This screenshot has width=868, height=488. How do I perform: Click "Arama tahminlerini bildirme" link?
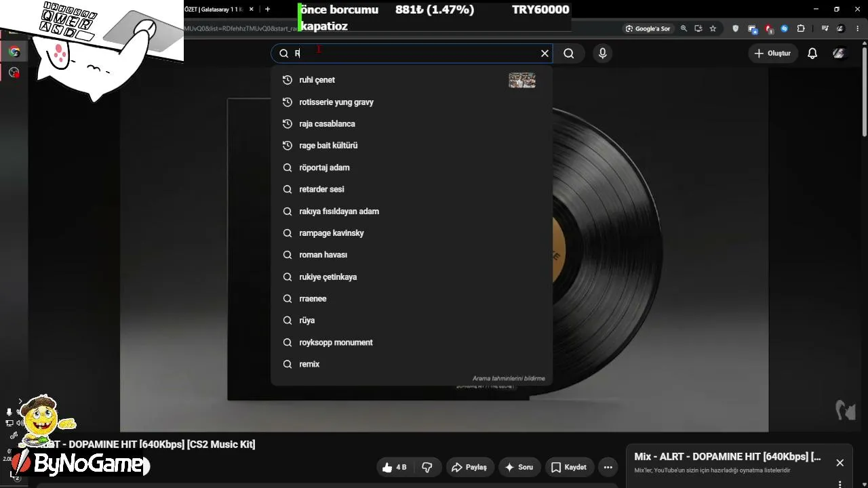pos(509,379)
